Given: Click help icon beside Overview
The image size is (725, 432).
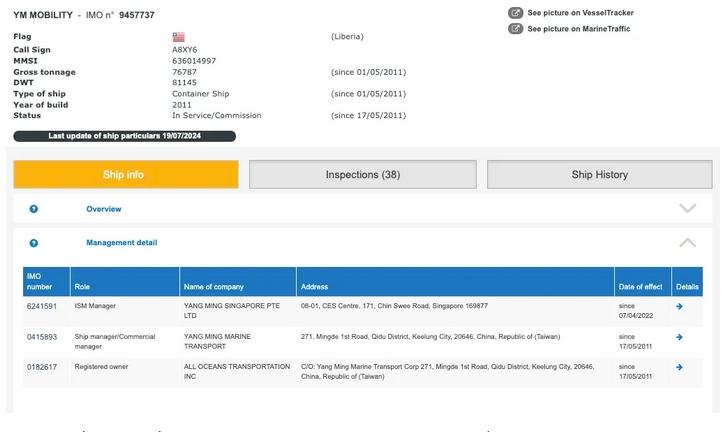Looking at the screenshot, I should tap(34, 209).
